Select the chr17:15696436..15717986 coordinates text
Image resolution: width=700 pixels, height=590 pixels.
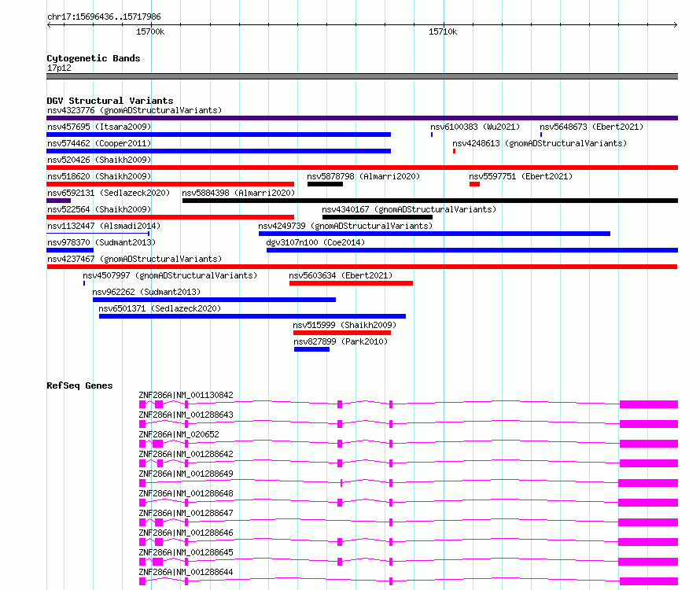104,17
